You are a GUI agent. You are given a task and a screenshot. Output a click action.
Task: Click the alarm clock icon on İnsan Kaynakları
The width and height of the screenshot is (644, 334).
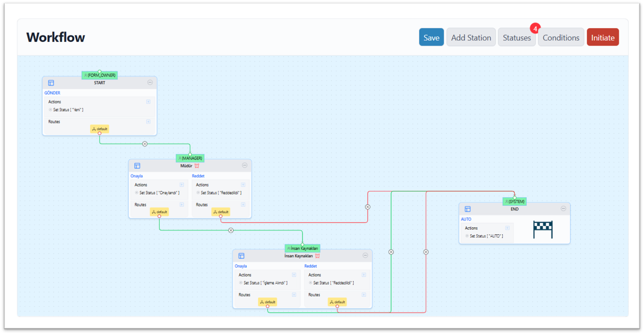317,256
